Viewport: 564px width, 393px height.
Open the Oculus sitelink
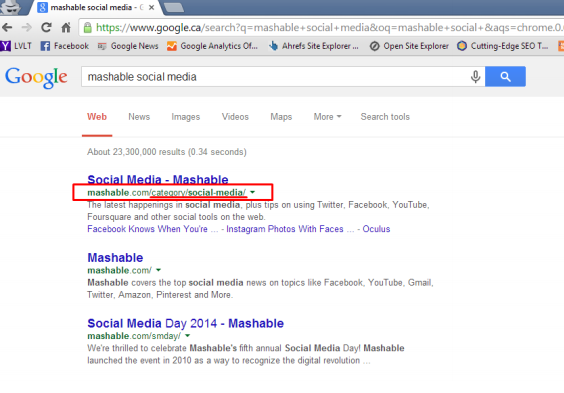376,229
